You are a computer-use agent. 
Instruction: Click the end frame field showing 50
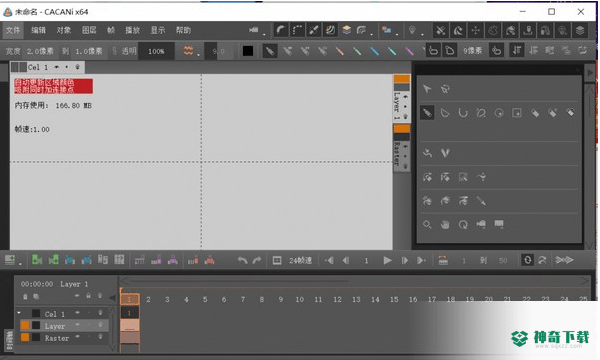point(503,261)
